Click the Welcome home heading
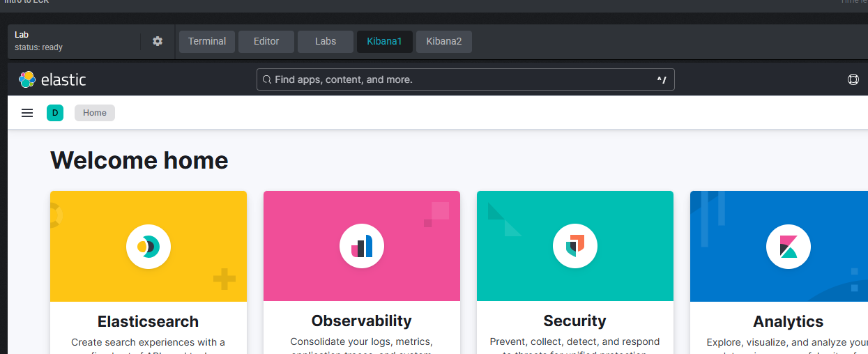 139,160
